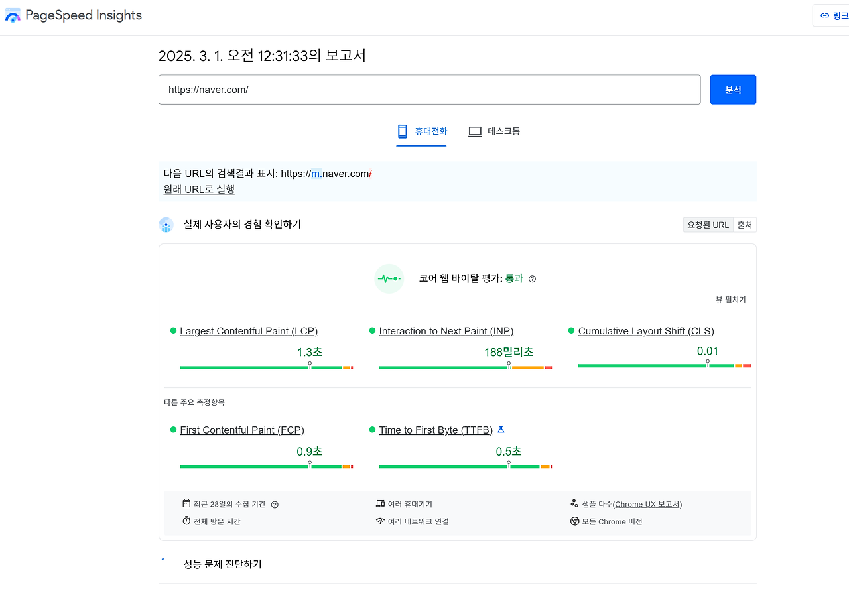Open the First Contentful Paint (FCP) link
849x616 pixels.
click(x=242, y=430)
